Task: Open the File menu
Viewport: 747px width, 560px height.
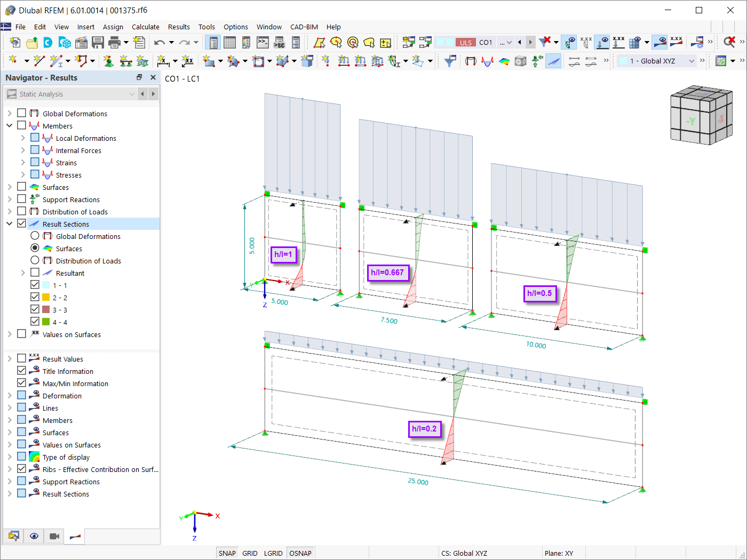Action: tap(20, 27)
